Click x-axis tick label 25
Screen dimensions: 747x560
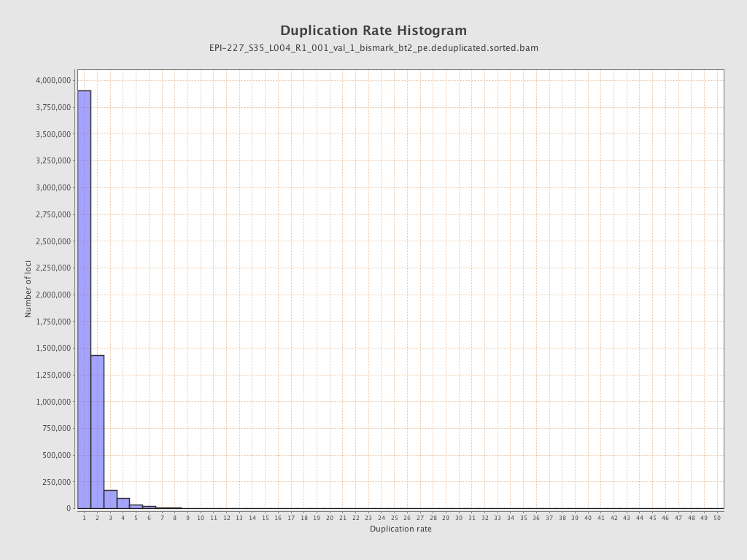pyautogui.click(x=395, y=518)
